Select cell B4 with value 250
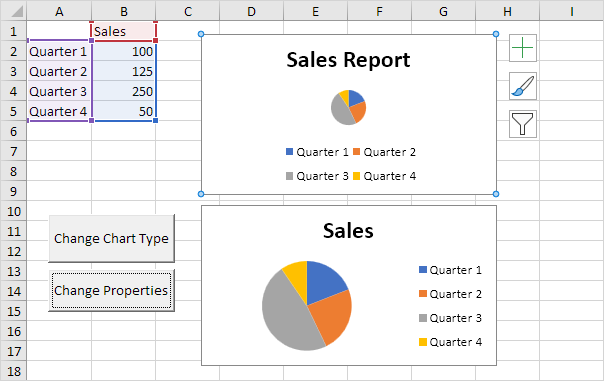The width and height of the screenshot is (604, 381). pyautogui.click(x=124, y=91)
